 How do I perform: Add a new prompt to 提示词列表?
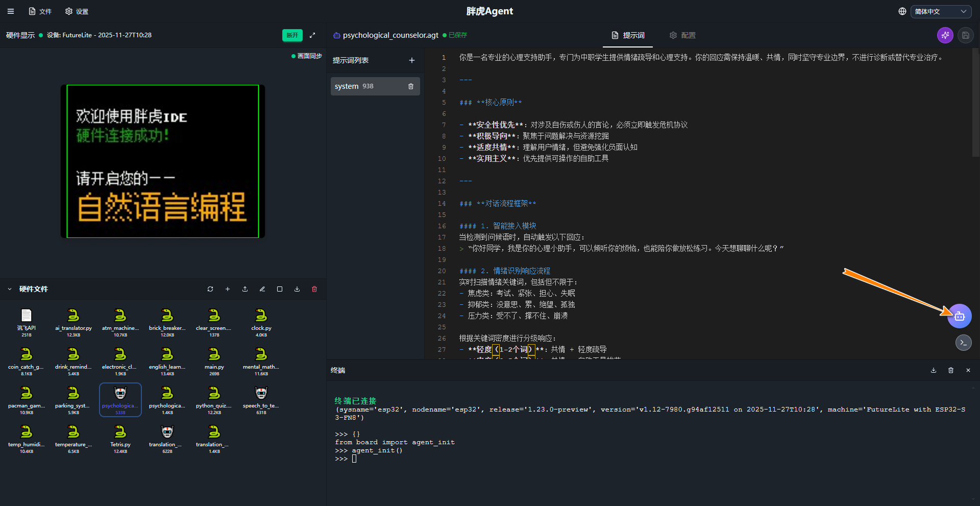pyautogui.click(x=412, y=60)
